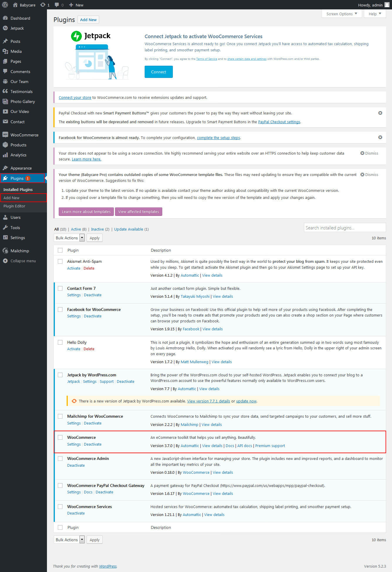Tick the top select-all Plugin checkbox
392x572 pixels.
pos(60,250)
